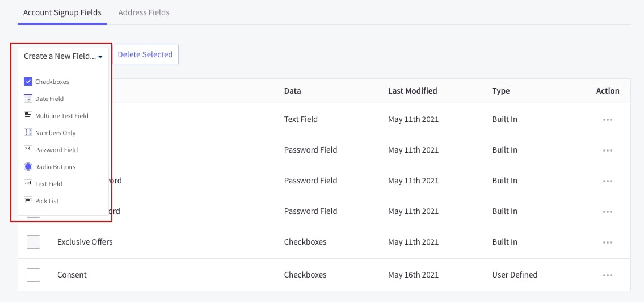Click the Multiline Text Field icon
This screenshot has height=302, width=644.
pos(28,115)
